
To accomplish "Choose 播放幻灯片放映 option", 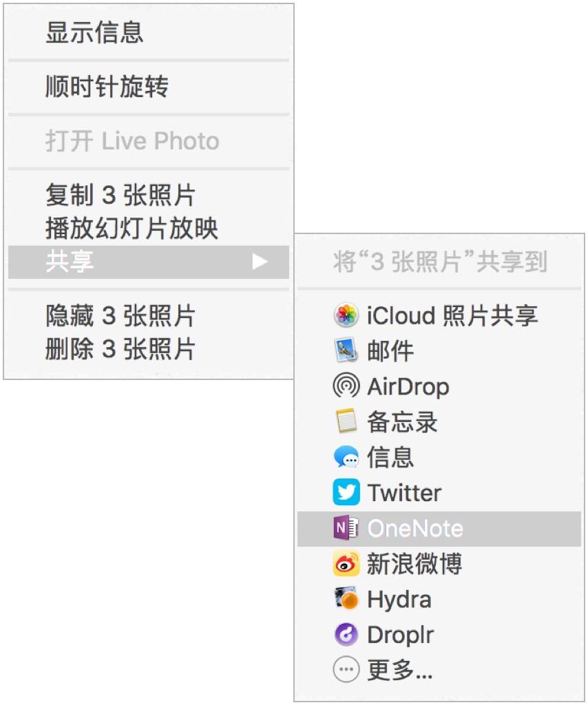I will 148,229.
